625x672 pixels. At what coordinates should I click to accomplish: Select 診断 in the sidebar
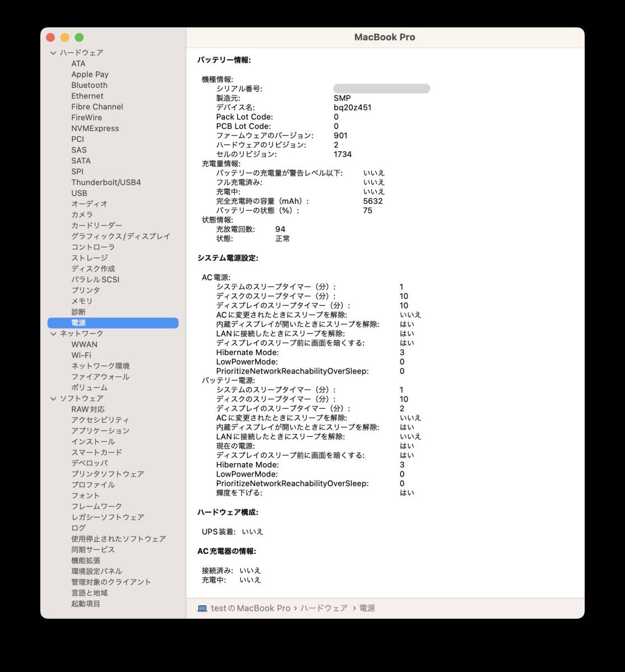[77, 311]
